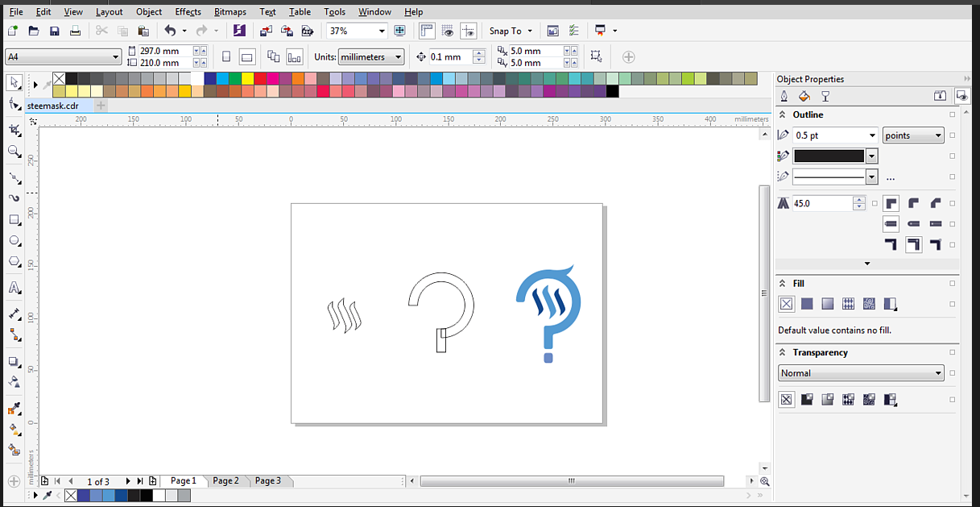
Task: Pick the red swatch in color palette
Action: tap(260, 78)
